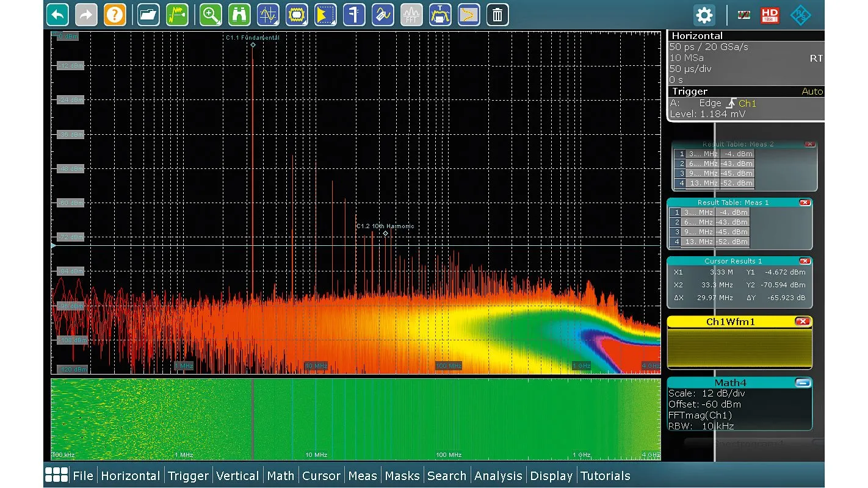Toggle the HD 16-bit mode icon

pos(770,15)
